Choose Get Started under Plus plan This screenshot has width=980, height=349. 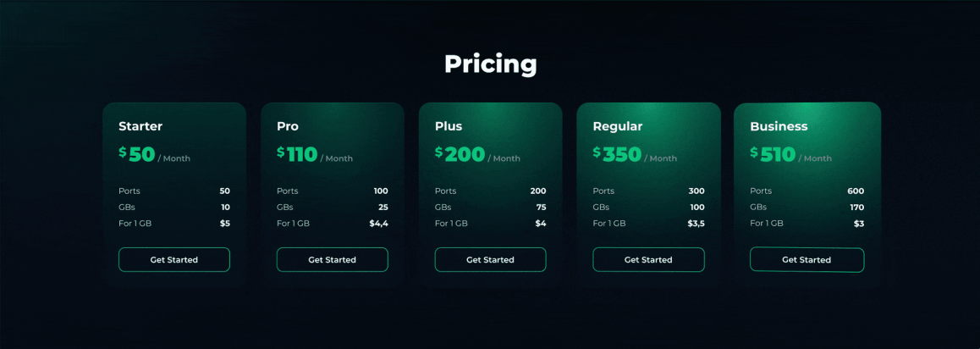[x=491, y=259]
